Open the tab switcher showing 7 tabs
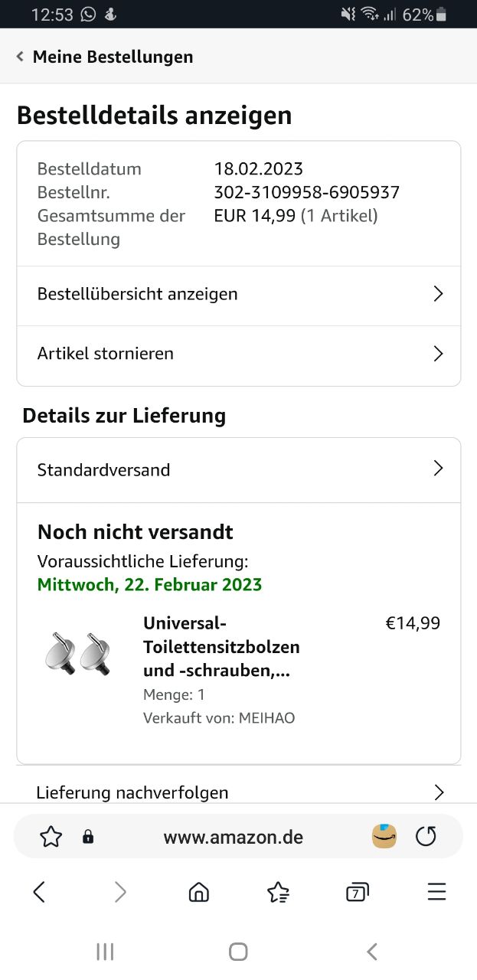This screenshot has width=477, height=980. pyautogui.click(x=357, y=892)
